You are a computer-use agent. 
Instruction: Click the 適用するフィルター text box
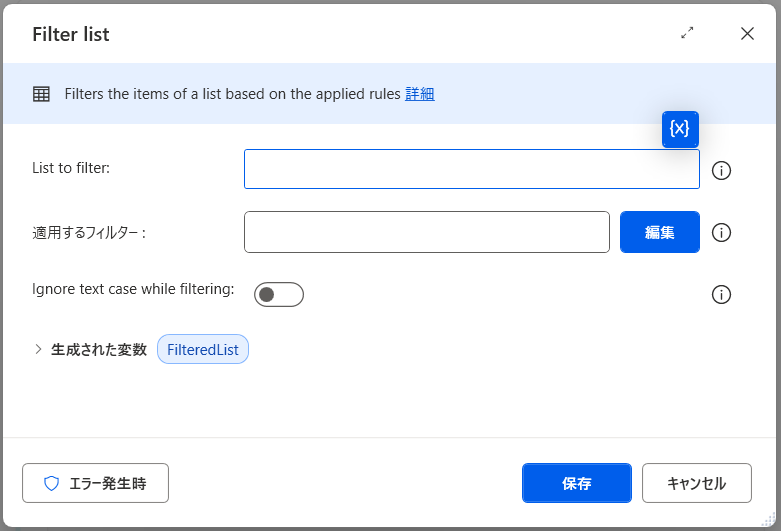click(x=427, y=232)
